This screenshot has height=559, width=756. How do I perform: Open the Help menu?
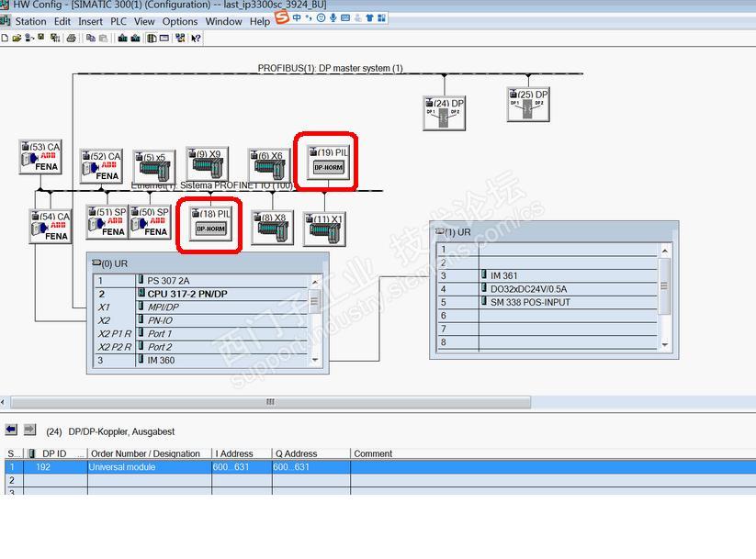point(260,22)
